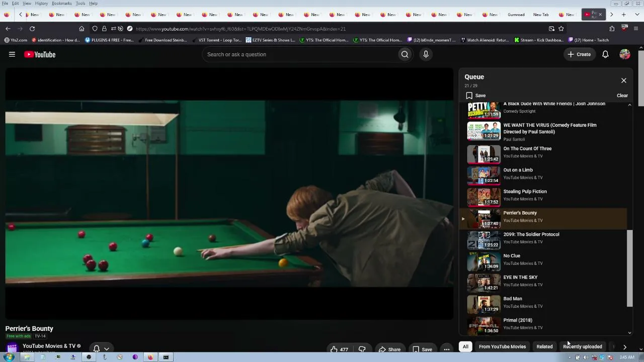Focus the Search or ask a question field
This screenshot has height=362, width=644.
[300, 54]
